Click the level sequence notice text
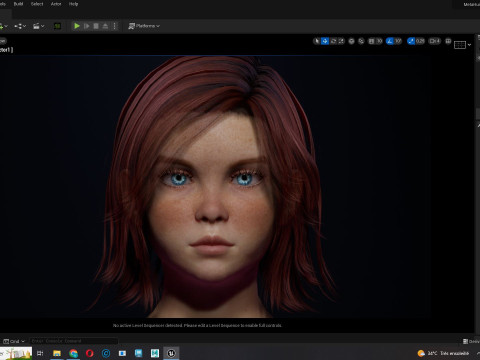Viewport: 480px width, 360px height. [x=197, y=325]
